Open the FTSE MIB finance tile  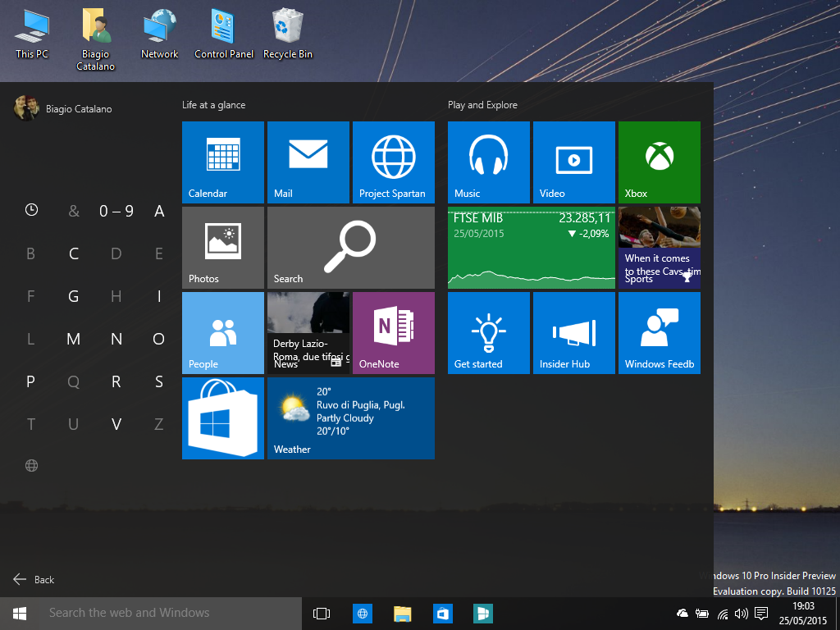pyautogui.click(x=532, y=248)
